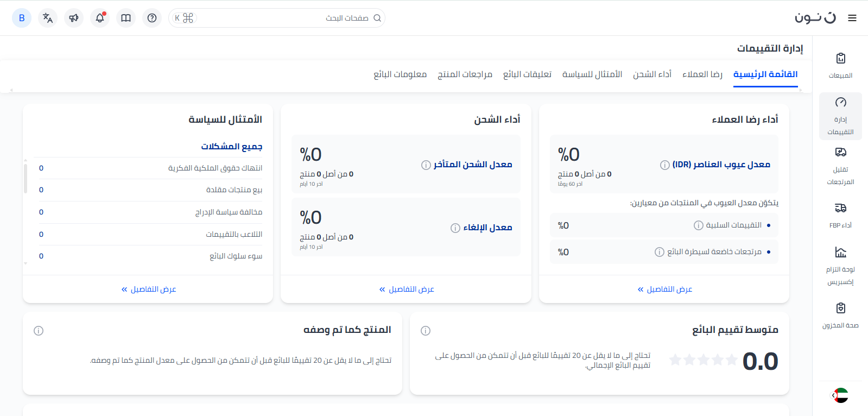
Task: Switch to مراجعات المنتج tab
Action: [x=465, y=74]
